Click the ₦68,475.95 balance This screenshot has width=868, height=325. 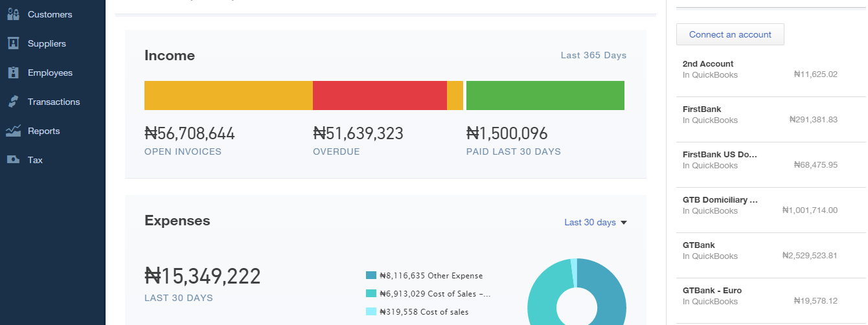pos(816,165)
